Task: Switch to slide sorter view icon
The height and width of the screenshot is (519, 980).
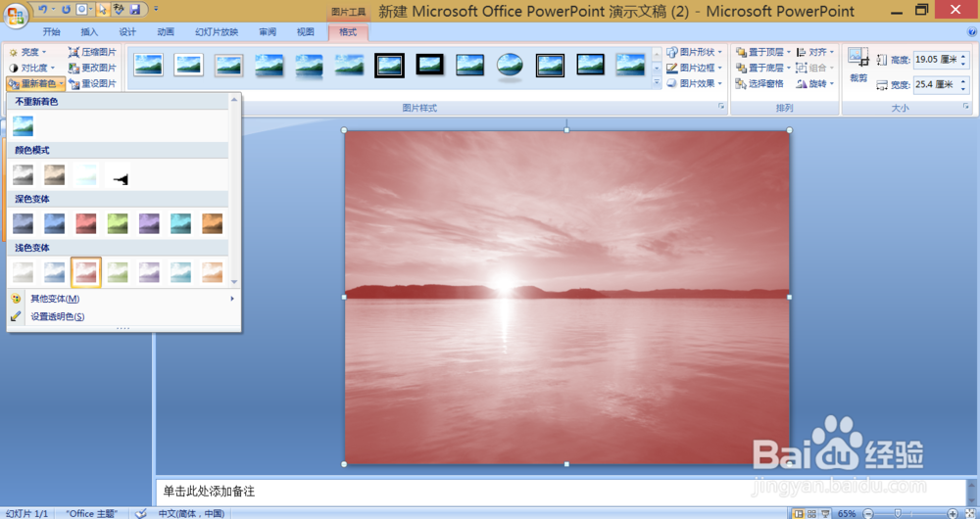Action: (811, 513)
